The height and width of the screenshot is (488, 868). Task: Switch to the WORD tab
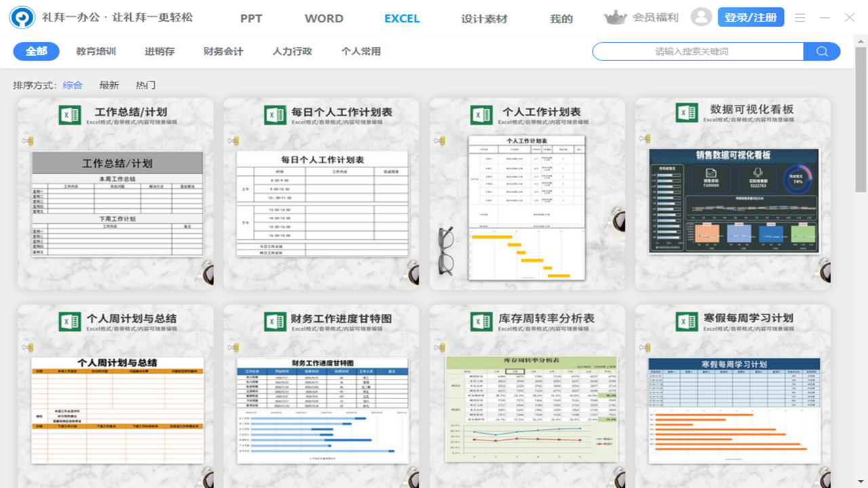coord(323,18)
